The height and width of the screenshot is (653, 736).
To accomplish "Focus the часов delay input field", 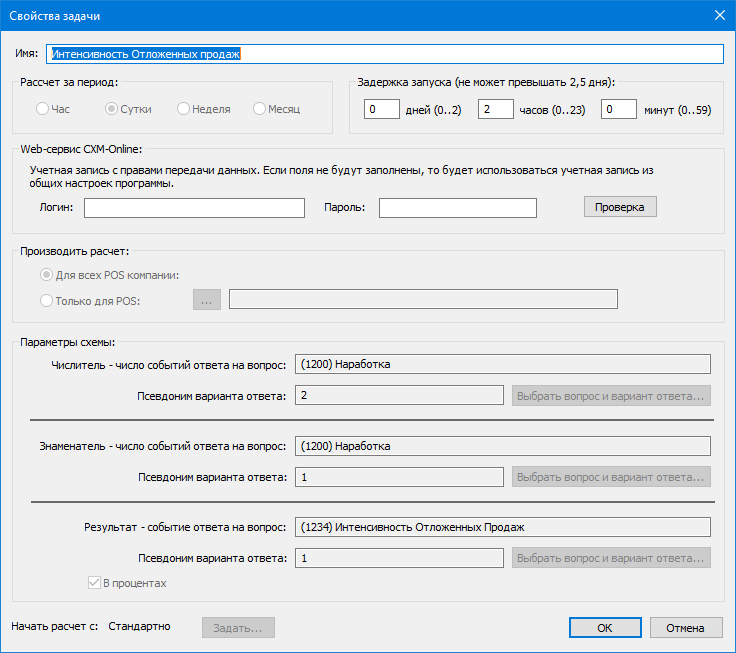I will [495, 110].
